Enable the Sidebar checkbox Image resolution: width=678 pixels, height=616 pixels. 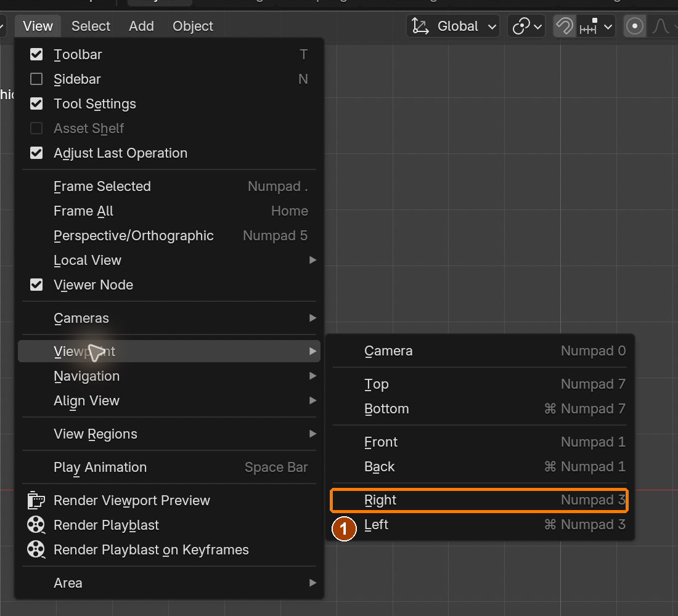pyautogui.click(x=36, y=79)
